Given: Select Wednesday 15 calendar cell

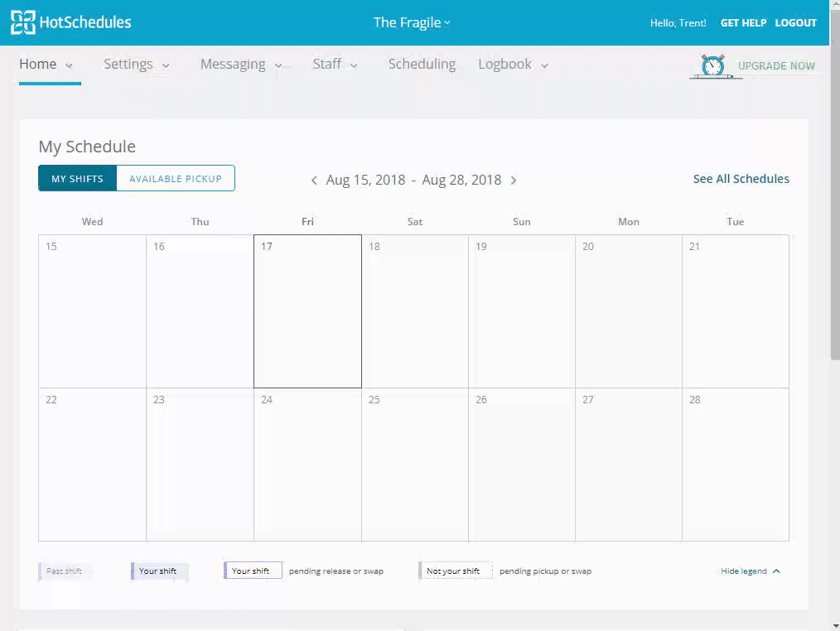Looking at the screenshot, I should coord(92,311).
